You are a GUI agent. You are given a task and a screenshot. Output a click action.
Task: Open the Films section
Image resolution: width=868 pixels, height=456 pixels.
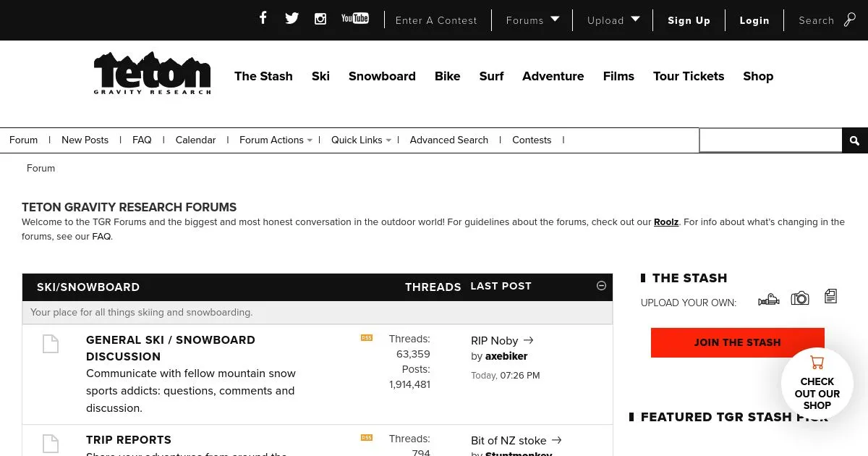[618, 76]
